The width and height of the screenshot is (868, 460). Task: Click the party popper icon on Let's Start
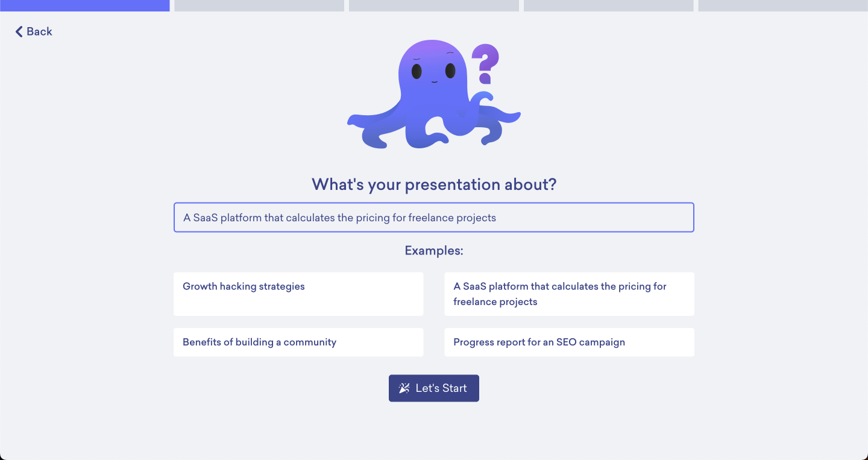[x=404, y=388]
